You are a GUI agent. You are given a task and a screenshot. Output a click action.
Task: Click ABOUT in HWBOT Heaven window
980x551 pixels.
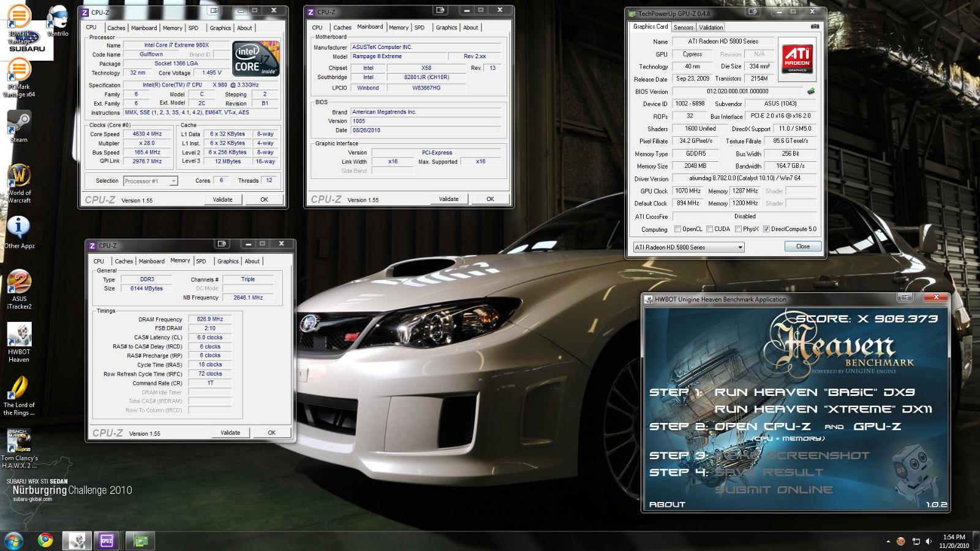pos(667,504)
